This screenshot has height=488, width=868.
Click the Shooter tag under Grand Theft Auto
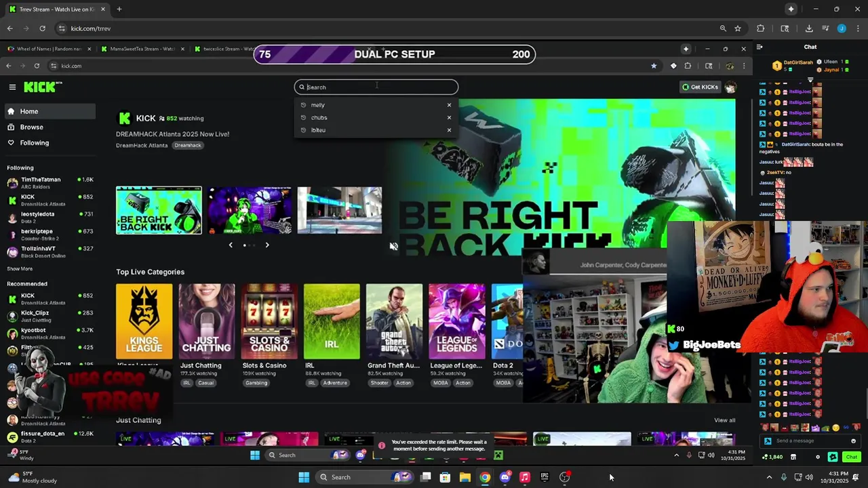(x=379, y=383)
